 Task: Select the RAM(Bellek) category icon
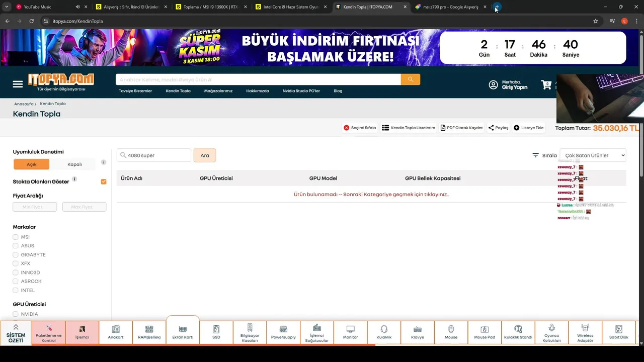click(149, 333)
